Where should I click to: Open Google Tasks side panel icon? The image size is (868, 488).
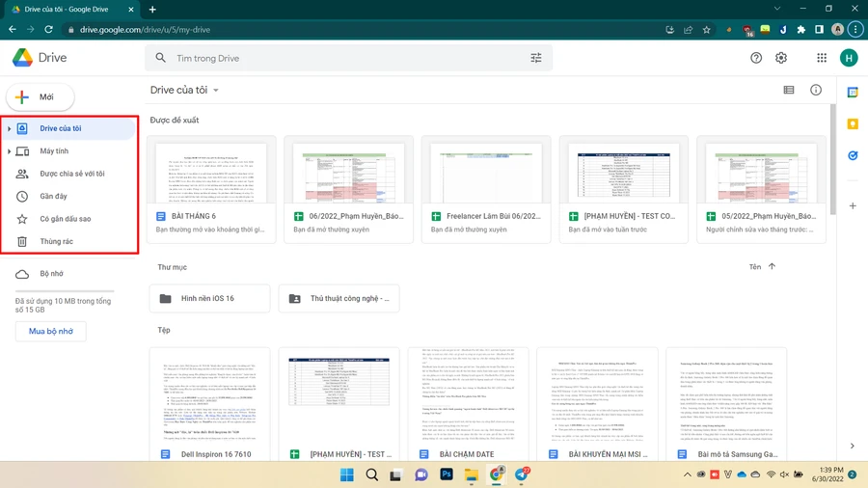click(853, 156)
